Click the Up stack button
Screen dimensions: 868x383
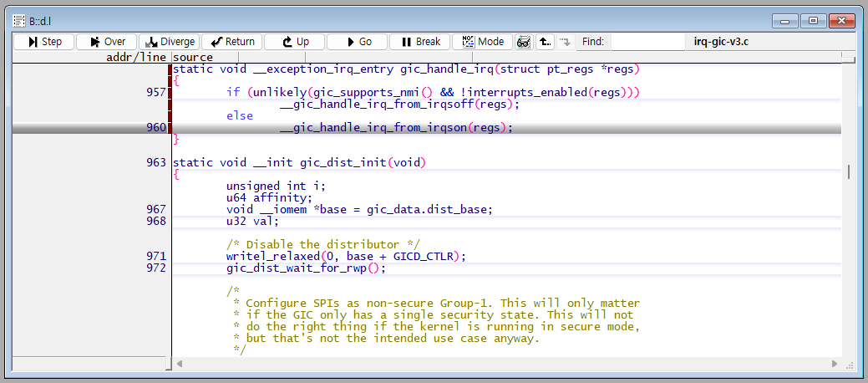point(294,42)
